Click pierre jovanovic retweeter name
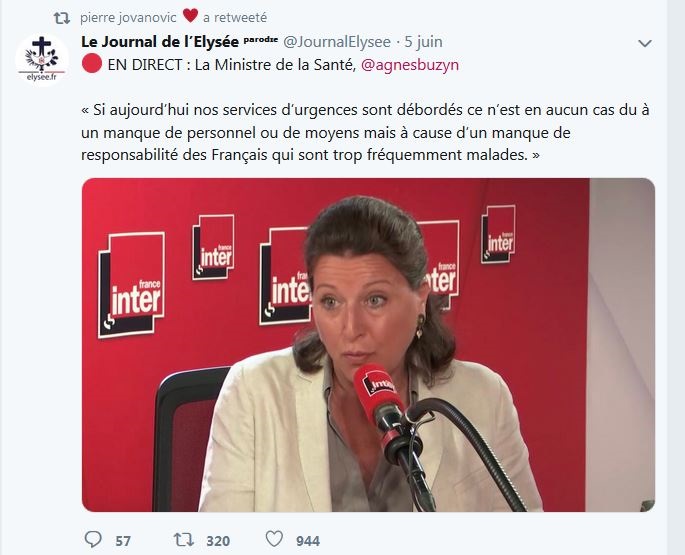The width and height of the screenshot is (685, 555). 128,17
